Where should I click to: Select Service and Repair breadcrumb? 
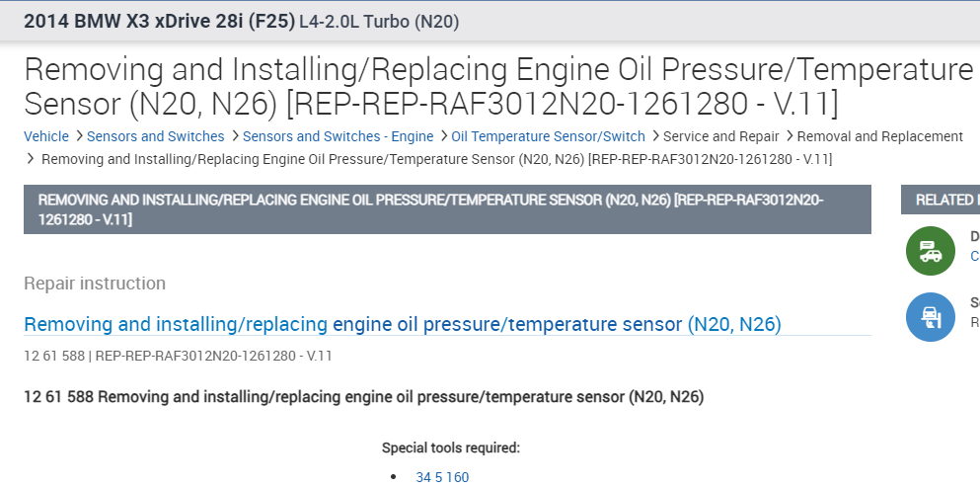coord(721,136)
